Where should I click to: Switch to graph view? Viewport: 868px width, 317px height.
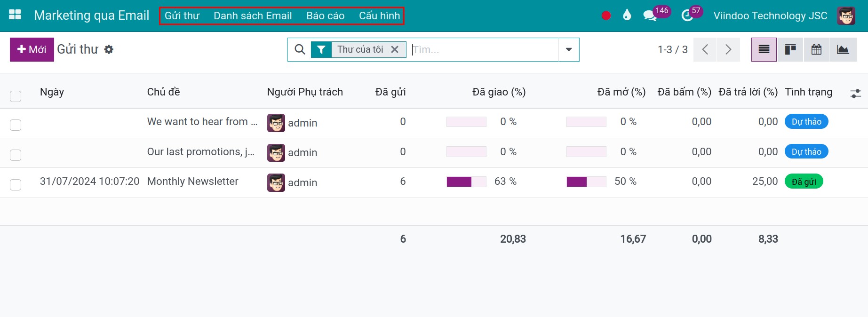coord(843,49)
